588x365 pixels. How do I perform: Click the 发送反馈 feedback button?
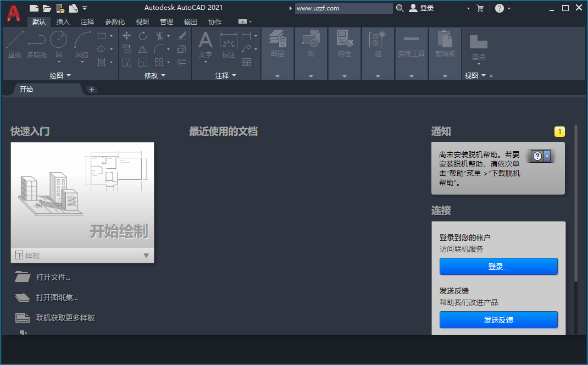tap(498, 319)
